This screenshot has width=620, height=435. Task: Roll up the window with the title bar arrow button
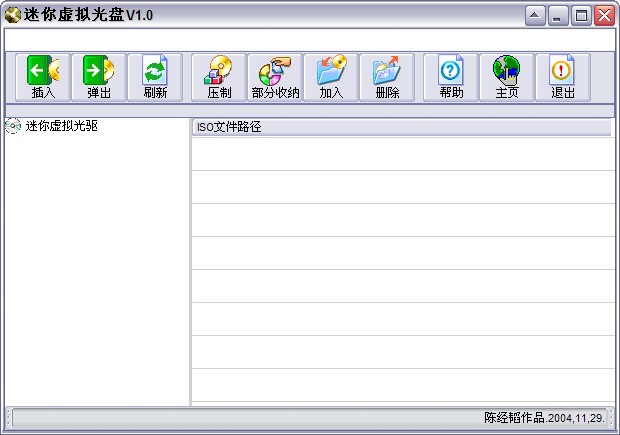[x=535, y=16]
